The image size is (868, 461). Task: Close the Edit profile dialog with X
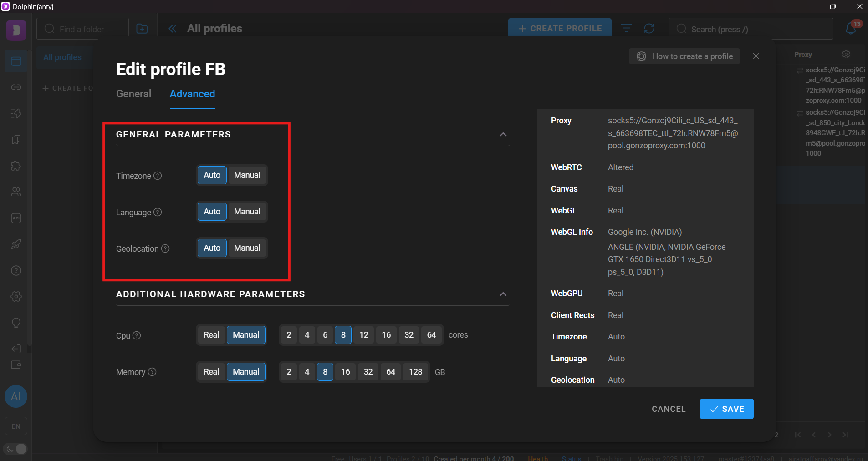coord(756,56)
